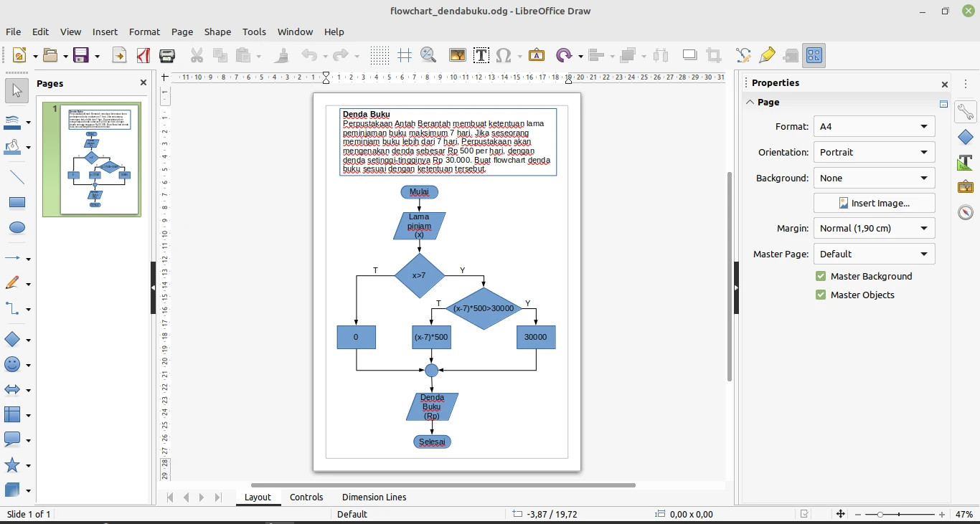This screenshot has width=980, height=524.
Task: Toggle the Show Draw Functions button
Action: (x=814, y=55)
